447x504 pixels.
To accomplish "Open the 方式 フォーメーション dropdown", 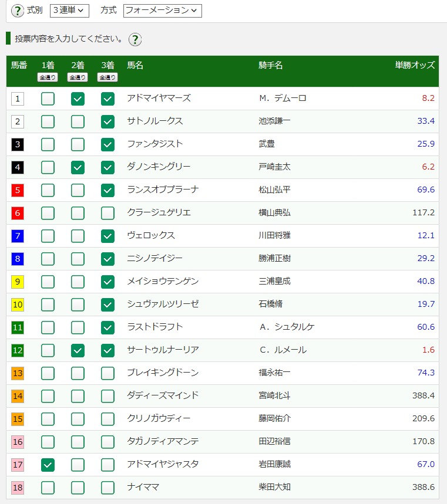I will [x=162, y=11].
